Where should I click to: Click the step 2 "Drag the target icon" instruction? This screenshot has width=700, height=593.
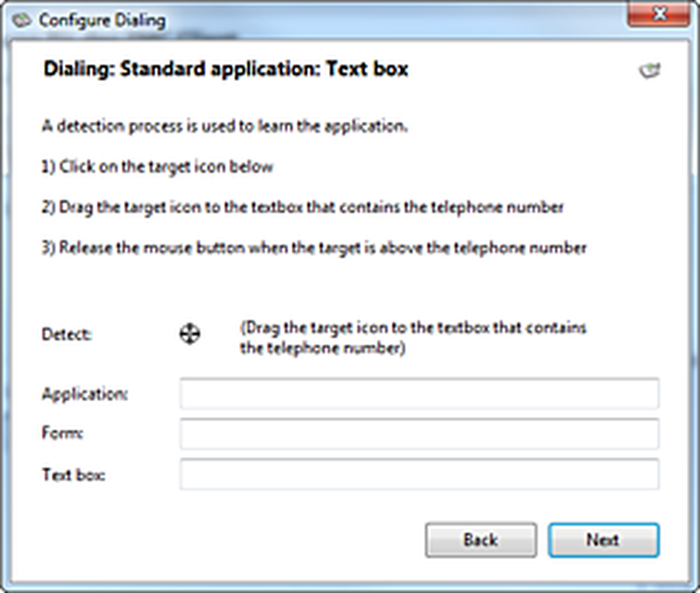tap(302, 207)
